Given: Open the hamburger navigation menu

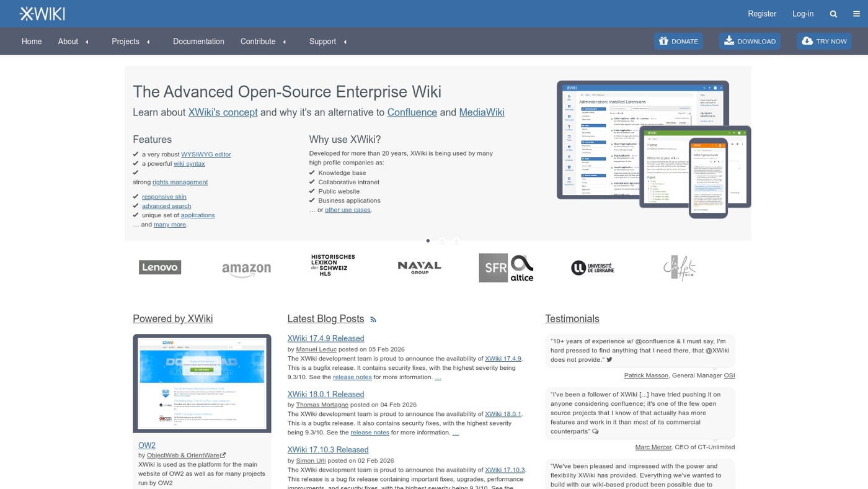Looking at the screenshot, I should tap(856, 13).
